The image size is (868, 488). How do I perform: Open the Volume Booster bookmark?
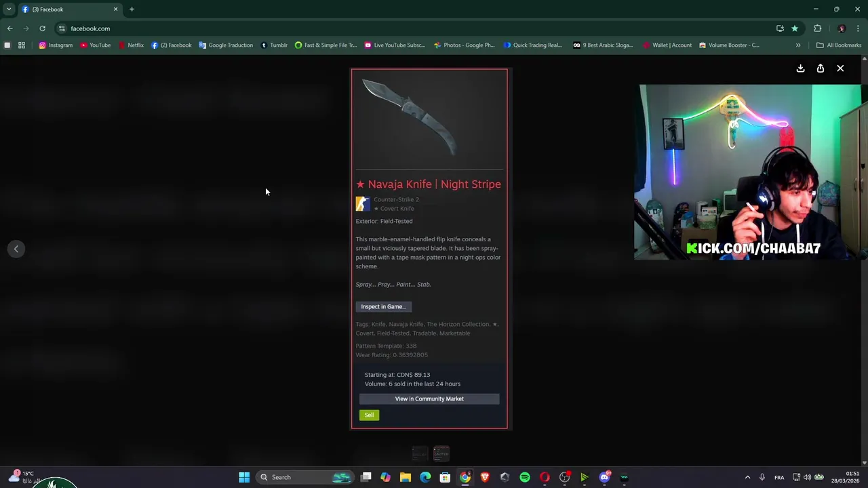pyautogui.click(x=729, y=45)
